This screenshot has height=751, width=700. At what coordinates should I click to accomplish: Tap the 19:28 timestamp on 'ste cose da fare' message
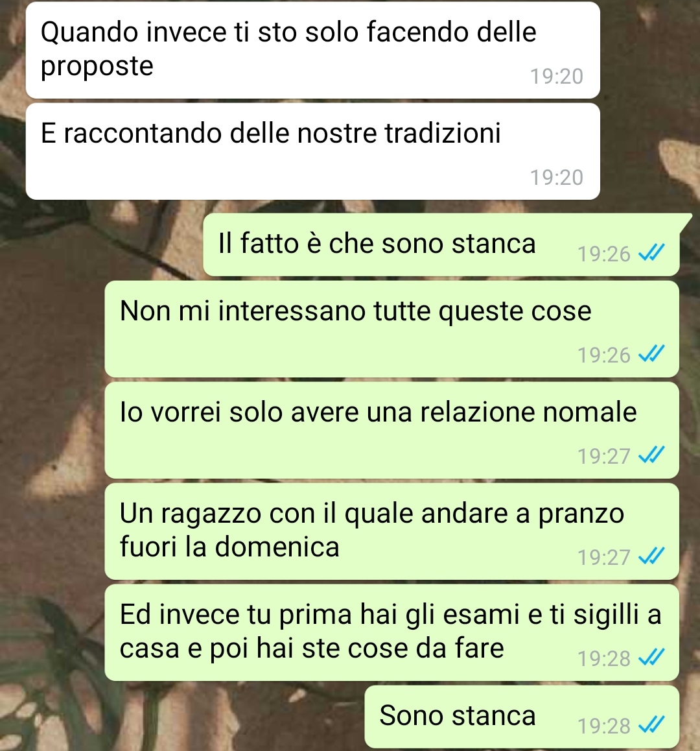click(604, 658)
